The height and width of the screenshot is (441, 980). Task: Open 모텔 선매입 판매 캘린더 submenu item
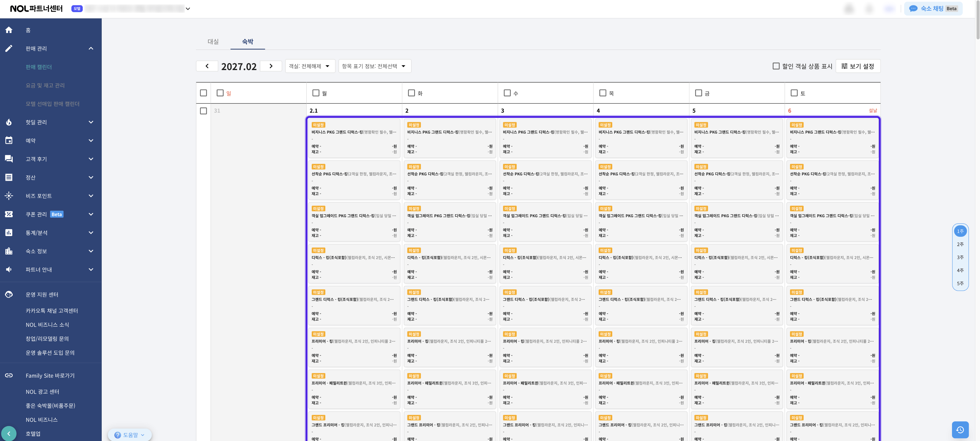pos(52,104)
